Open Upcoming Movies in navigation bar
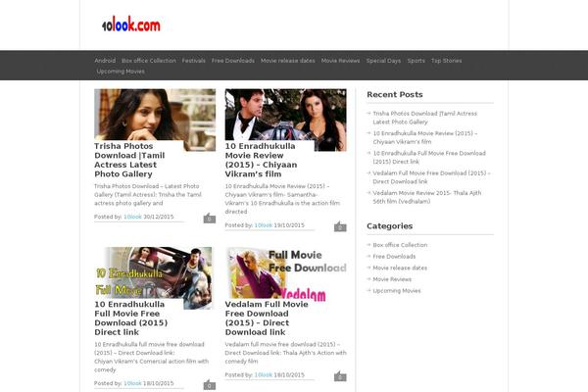The image size is (588, 392). tap(121, 71)
